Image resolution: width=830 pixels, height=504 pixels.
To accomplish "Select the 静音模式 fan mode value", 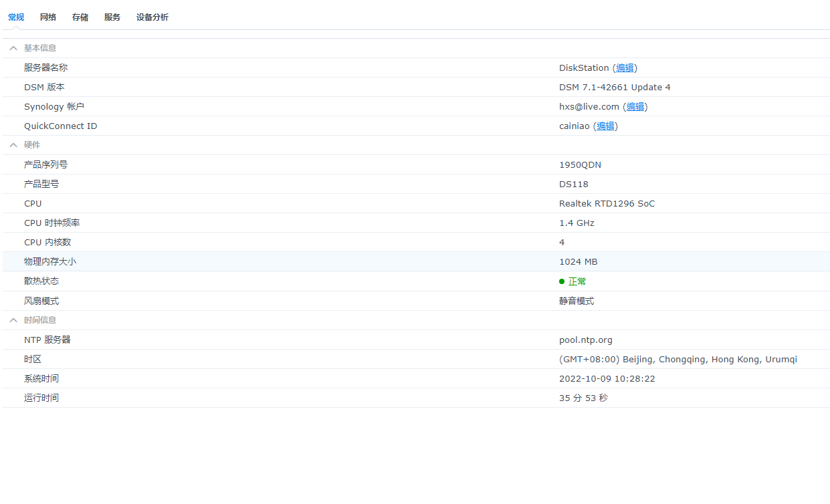I will [x=577, y=301].
